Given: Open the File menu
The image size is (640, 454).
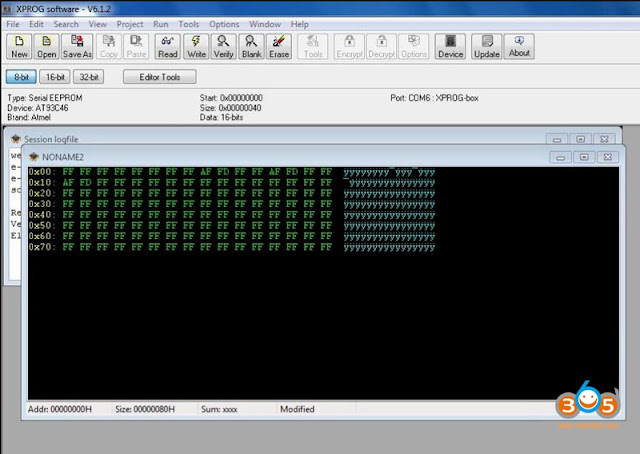Looking at the screenshot, I should click(x=13, y=24).
